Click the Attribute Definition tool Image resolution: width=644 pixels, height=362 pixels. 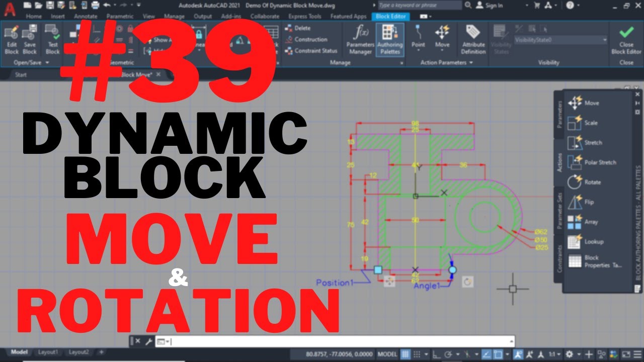(x=473, y=40)
